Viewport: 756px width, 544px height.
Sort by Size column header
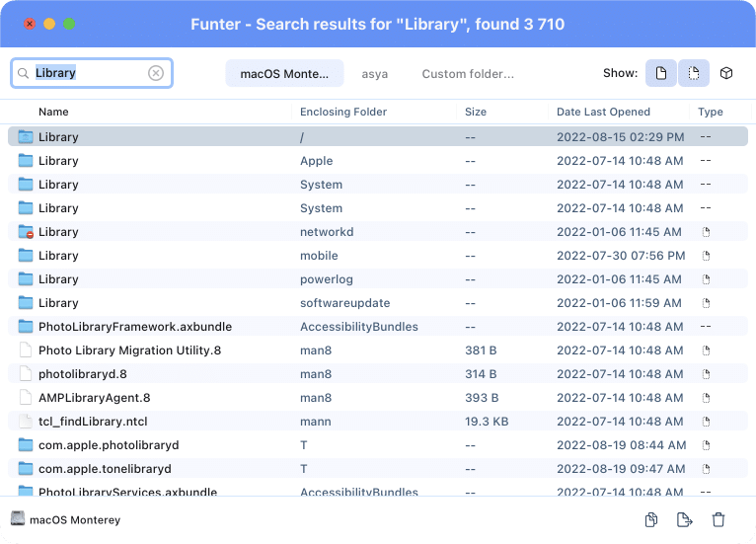(x=476, y=112)
